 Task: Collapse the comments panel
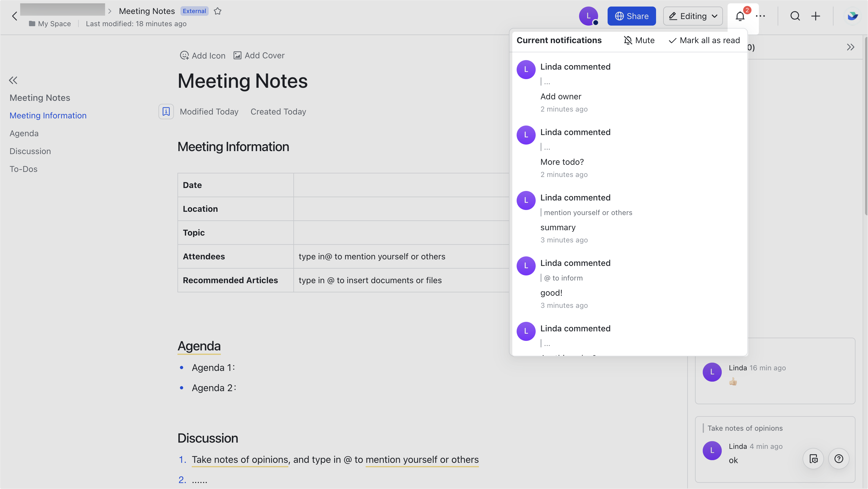click(850, 47)
